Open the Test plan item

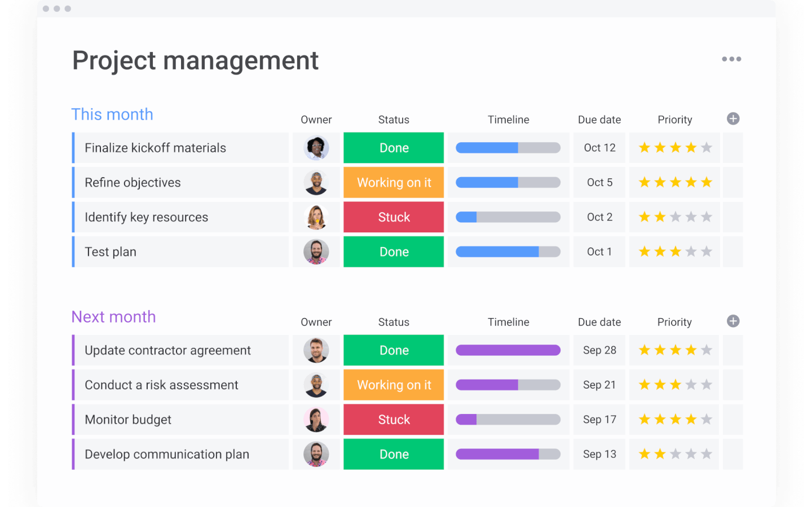point(182,252)
